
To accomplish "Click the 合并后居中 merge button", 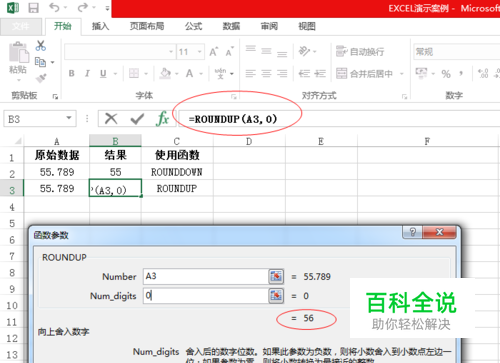I will click(x=364, y=73).
